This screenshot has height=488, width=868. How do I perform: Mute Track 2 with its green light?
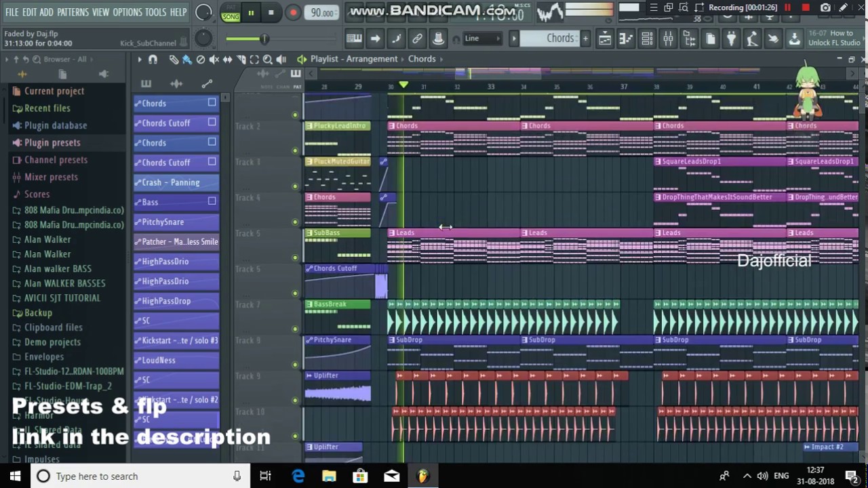(295, 150)
